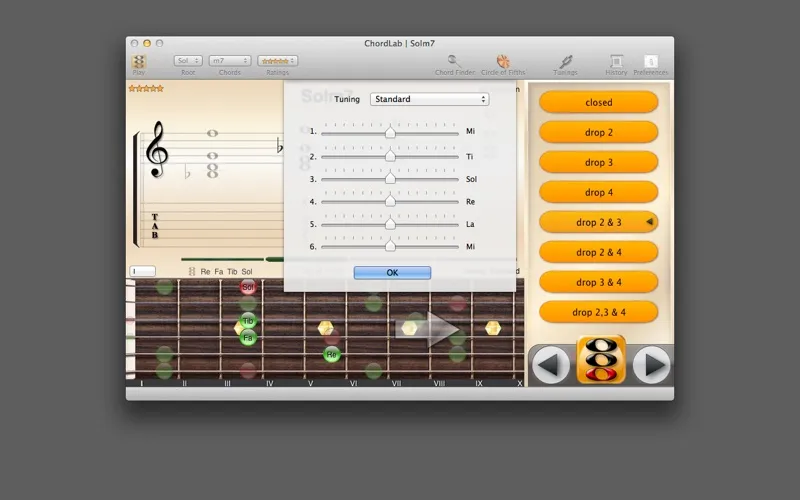Open the Ratings stars dropdown
Image resolution: width=800 pixels, height=500 pixels.
[278, 61]
